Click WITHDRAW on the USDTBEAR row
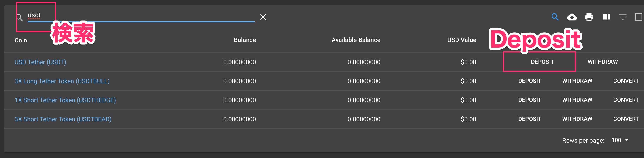The image size is (644, 158). [x=577, y=119]
